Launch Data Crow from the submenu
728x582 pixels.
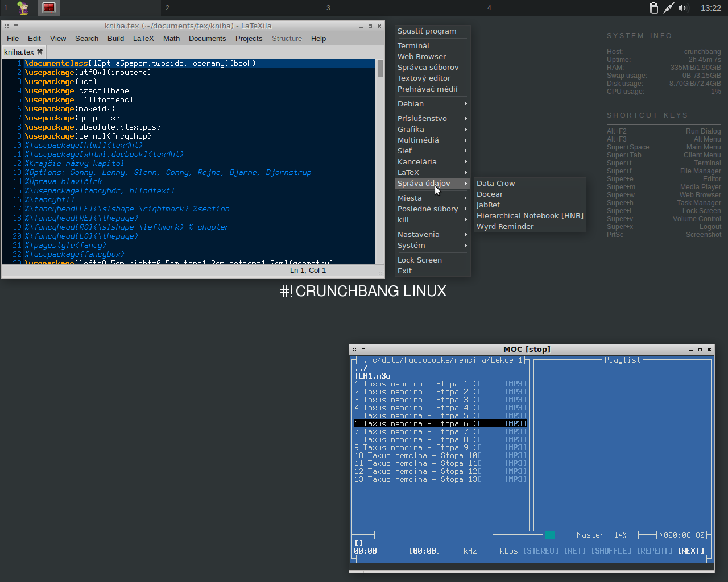530,184
